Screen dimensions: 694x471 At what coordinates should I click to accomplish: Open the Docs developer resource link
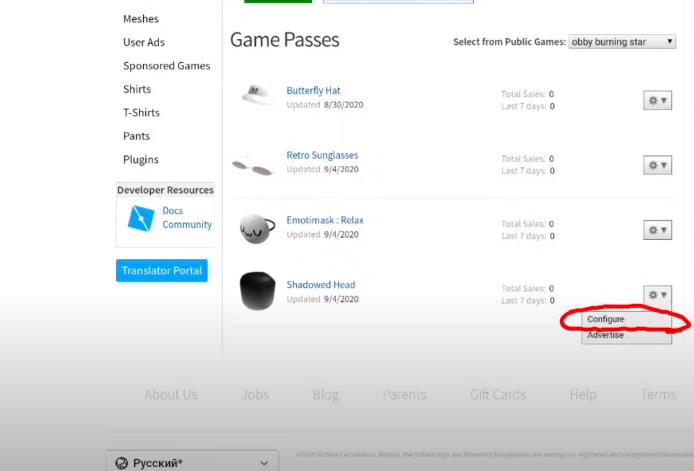coord(173,210)
